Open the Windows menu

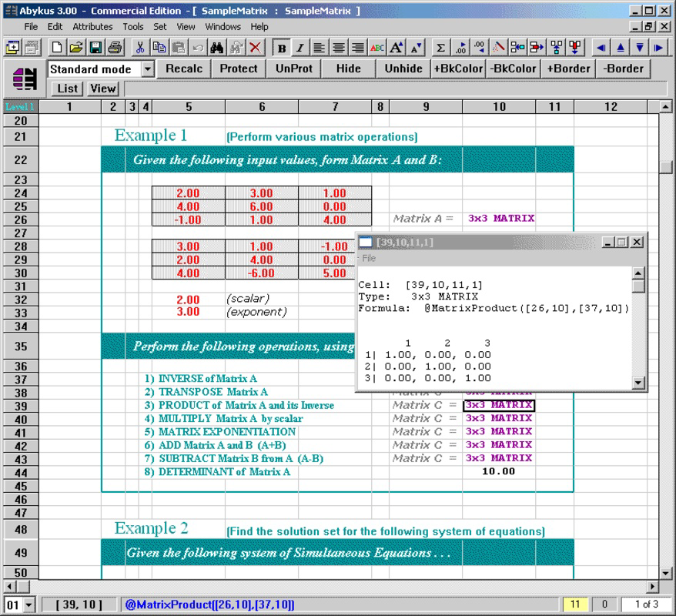pyautogui.click(x=223, y=27)
